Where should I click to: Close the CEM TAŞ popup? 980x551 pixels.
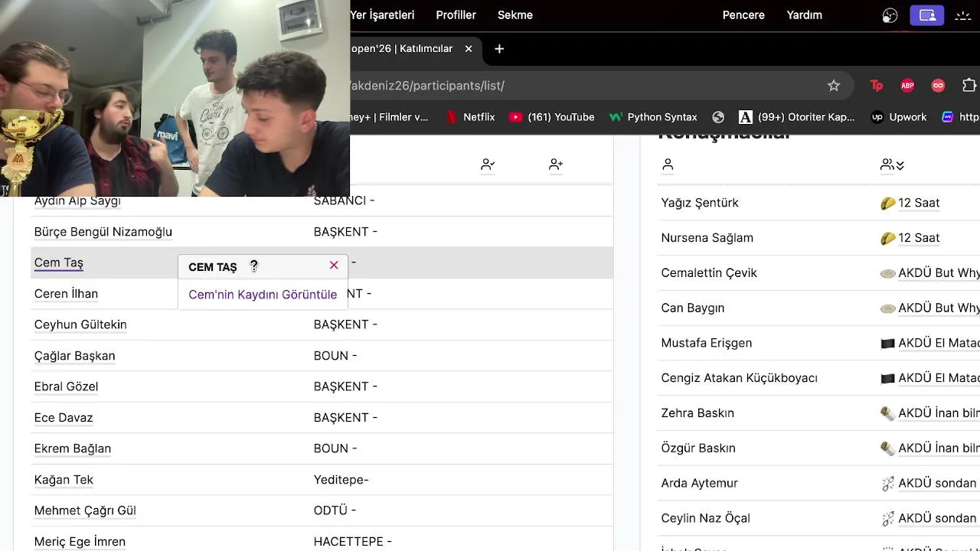pos(334,265)
